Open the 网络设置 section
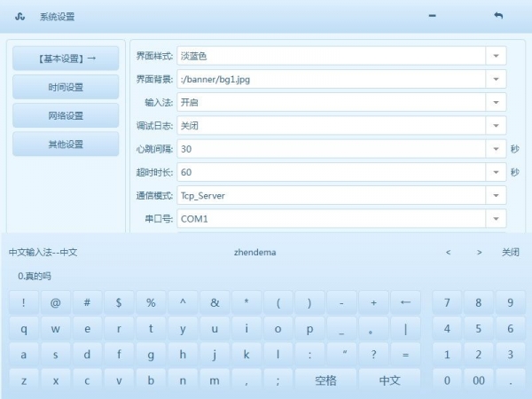Screen dimensions: 532x399 [x=66, y=115]
